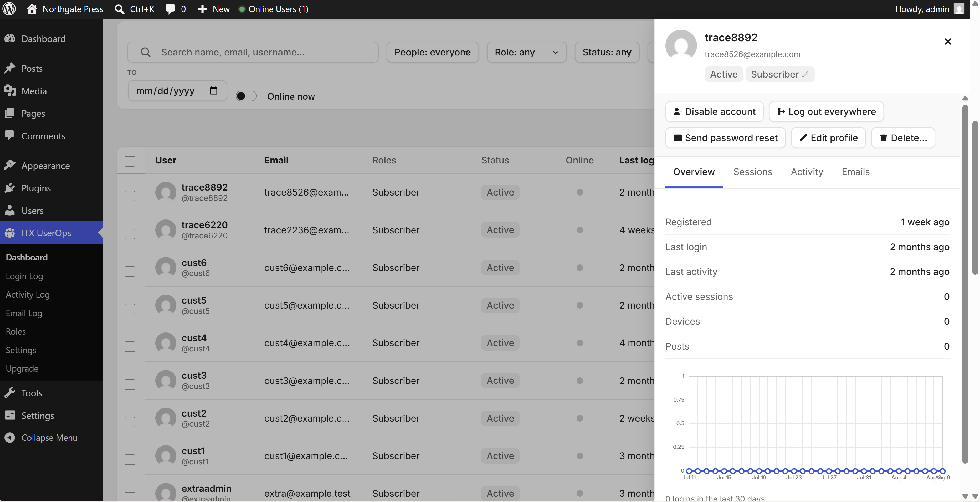Click the panel scrollbar down arrow

tap(965, 496)
